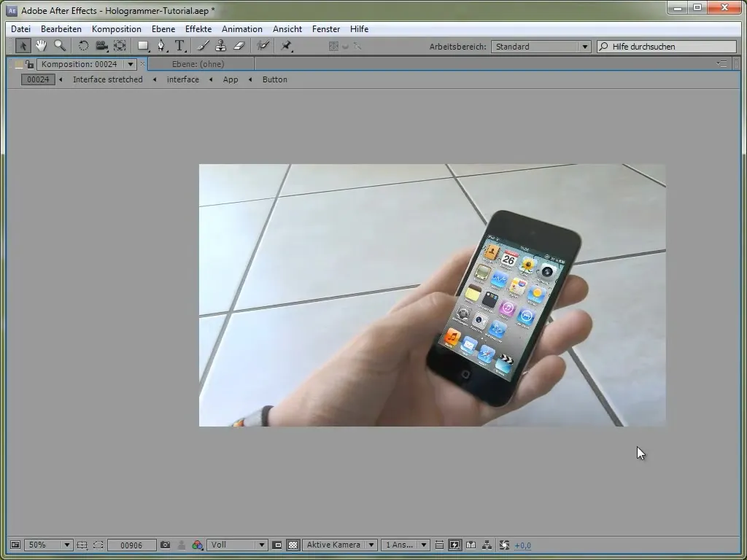Screen dimensions: 747x560
Task: Open the Comp Flowchart icon
Action: [x=487, y=545]
